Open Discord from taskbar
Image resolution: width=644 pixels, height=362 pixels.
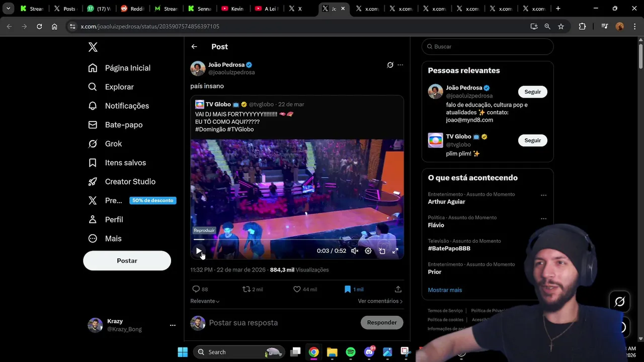[369, 352]
